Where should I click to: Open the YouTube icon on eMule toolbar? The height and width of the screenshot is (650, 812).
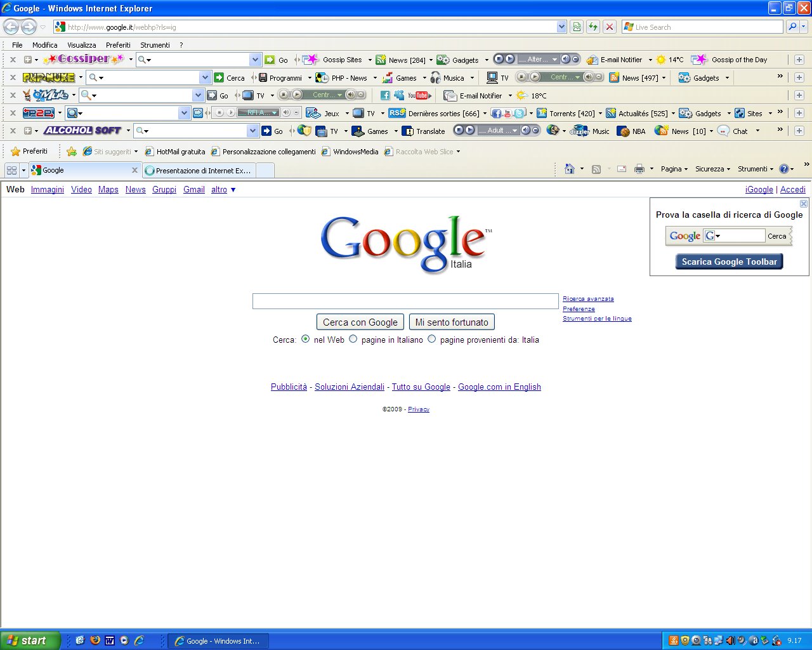click(419, 96)
